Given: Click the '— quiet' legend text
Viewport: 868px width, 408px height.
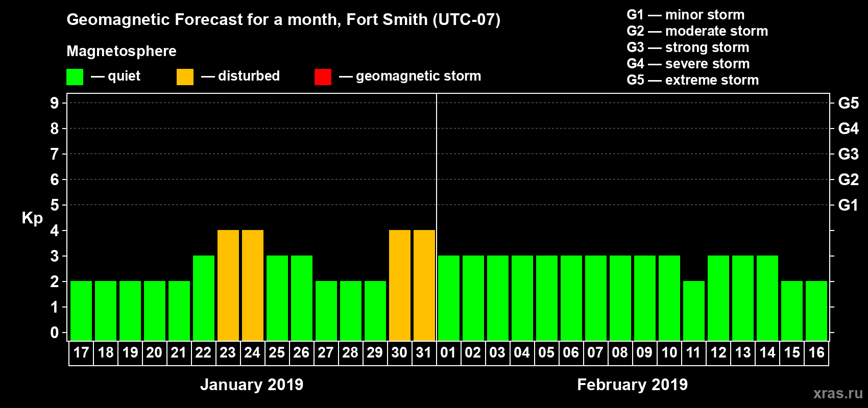Looking at the screenshot, I should [115, 76].
